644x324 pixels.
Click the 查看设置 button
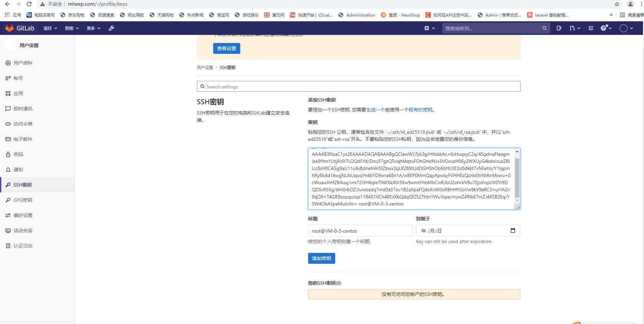227,48
